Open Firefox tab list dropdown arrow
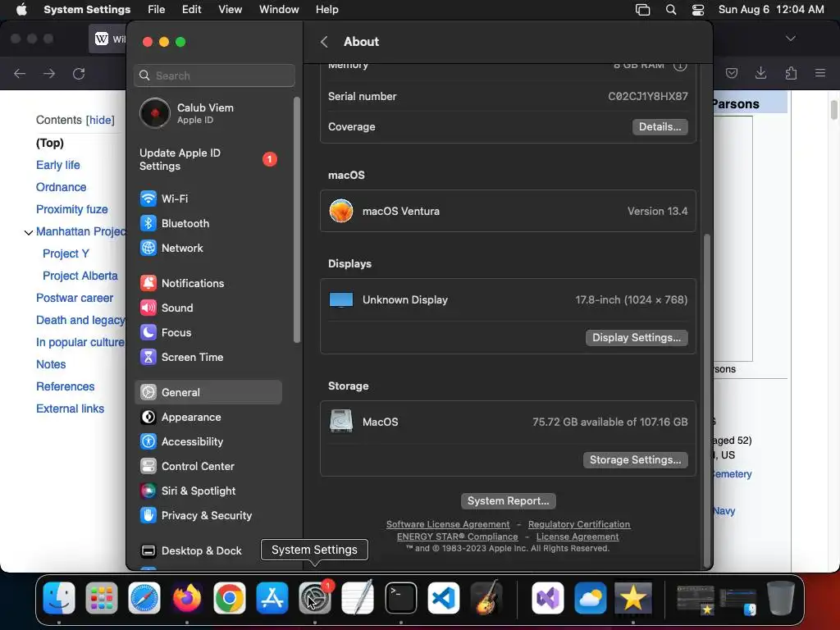840x630 pixels. [790, 39]
